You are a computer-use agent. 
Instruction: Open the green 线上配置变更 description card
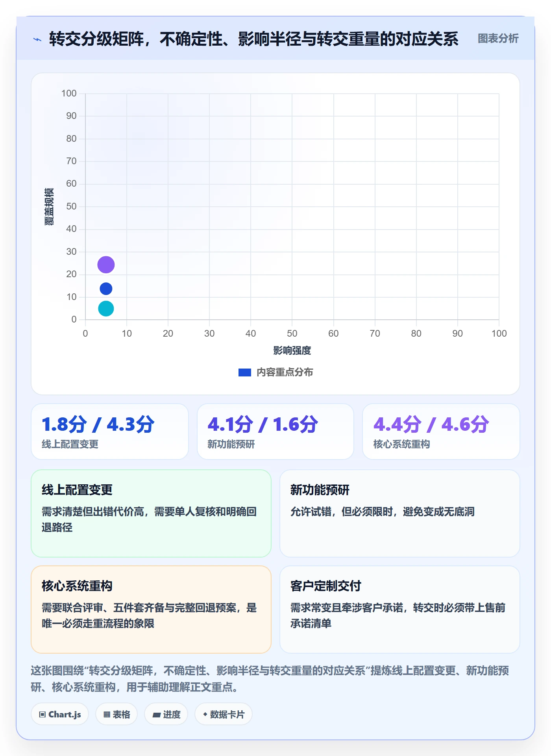click(x=151, y=513)
